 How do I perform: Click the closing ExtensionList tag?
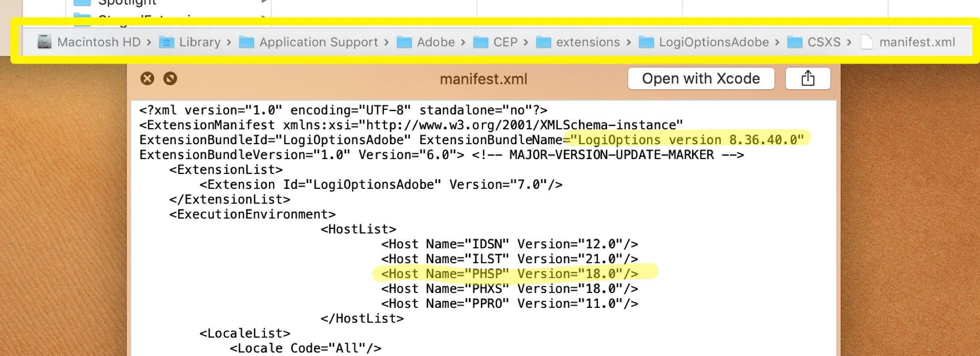[x=230, y=200]
